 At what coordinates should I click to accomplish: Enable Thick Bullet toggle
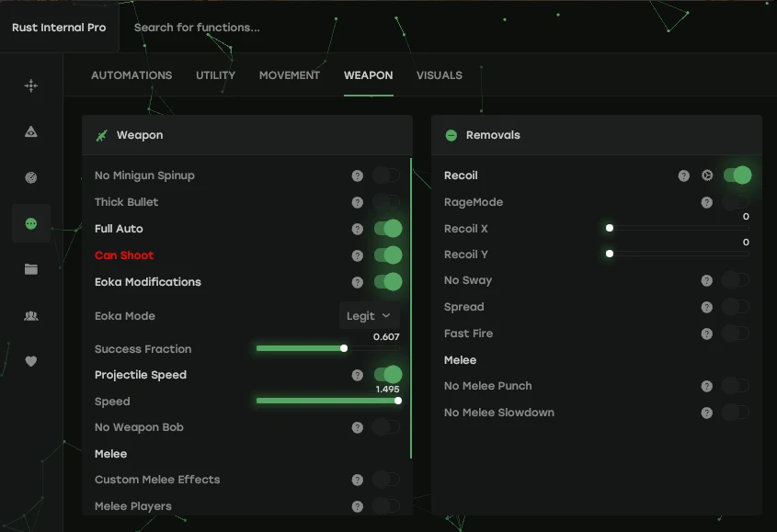pos(387,201)
